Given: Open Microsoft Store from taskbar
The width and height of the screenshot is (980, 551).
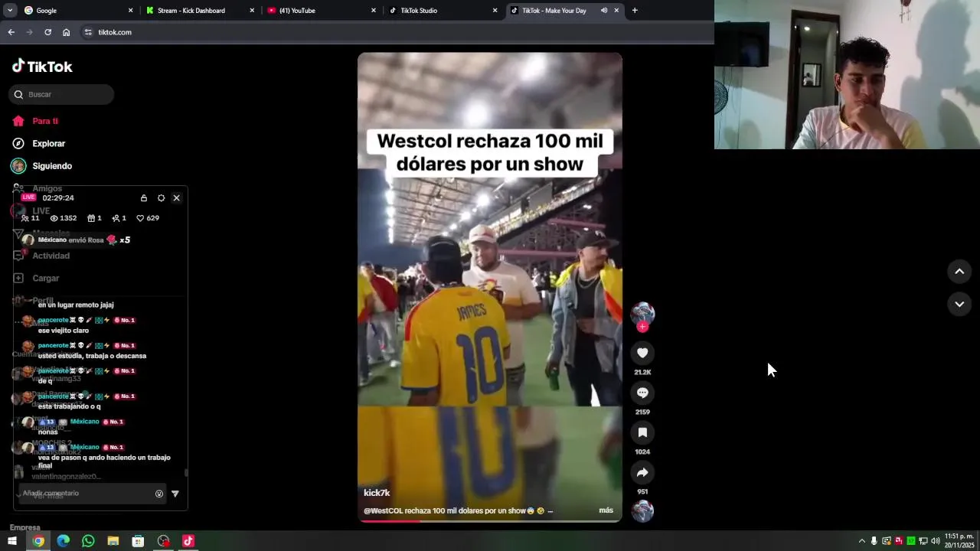Looking at the screenshot, I should click(138, 541).
